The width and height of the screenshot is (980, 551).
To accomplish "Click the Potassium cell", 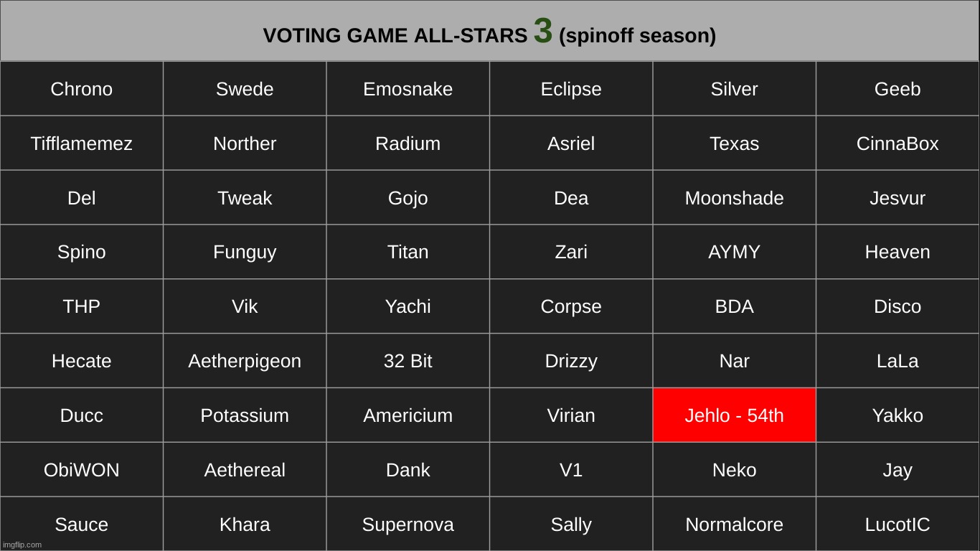I will click(245, 415).
